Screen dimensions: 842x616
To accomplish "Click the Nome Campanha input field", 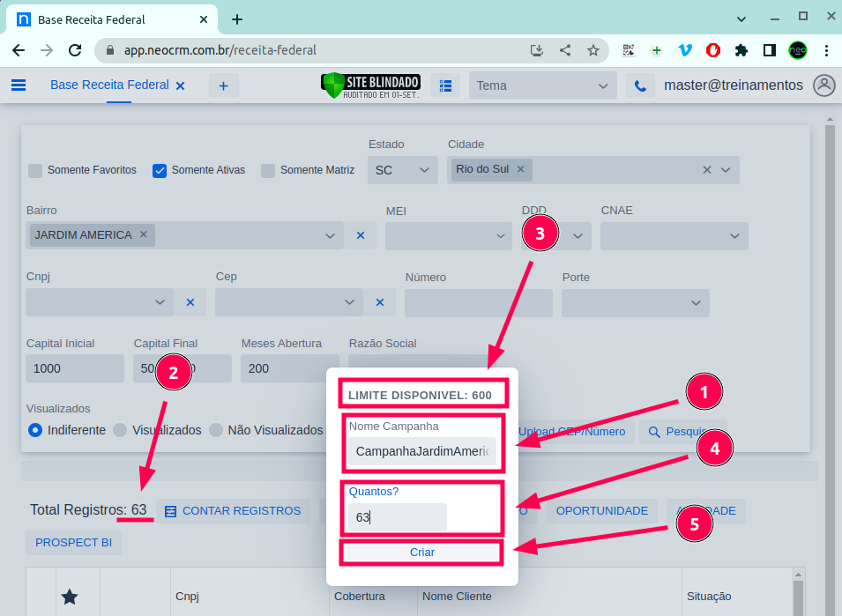I will tap(421, 451).
